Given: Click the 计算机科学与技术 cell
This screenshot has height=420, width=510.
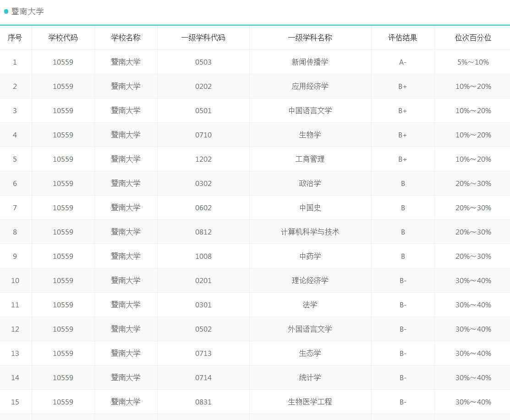Looking at the screenshot, I should [x=310, y=232].
